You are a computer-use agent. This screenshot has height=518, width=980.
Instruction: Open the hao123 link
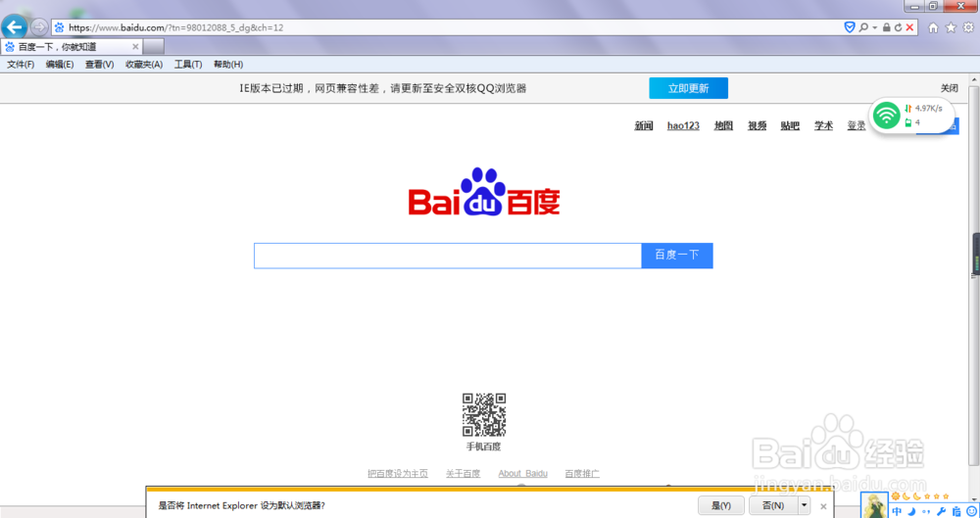pyautogui.click(x=683, y=125)
